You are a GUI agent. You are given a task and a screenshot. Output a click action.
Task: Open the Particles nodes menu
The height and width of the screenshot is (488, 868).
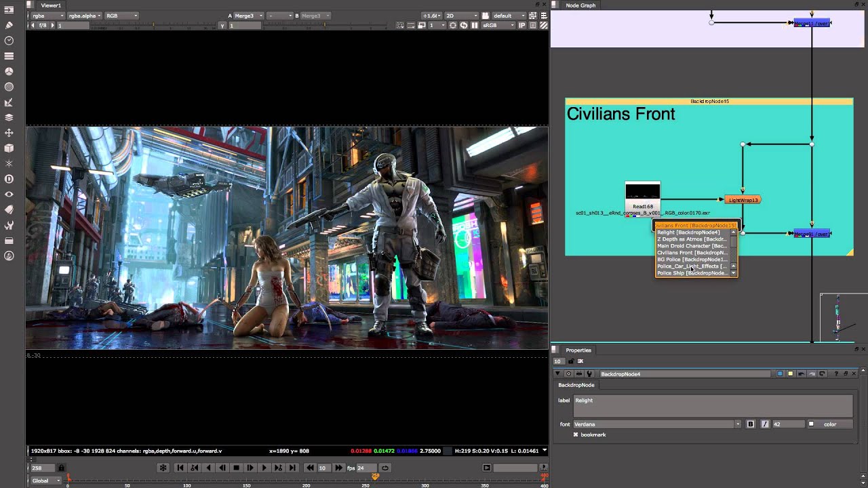(x=9, y=163)
